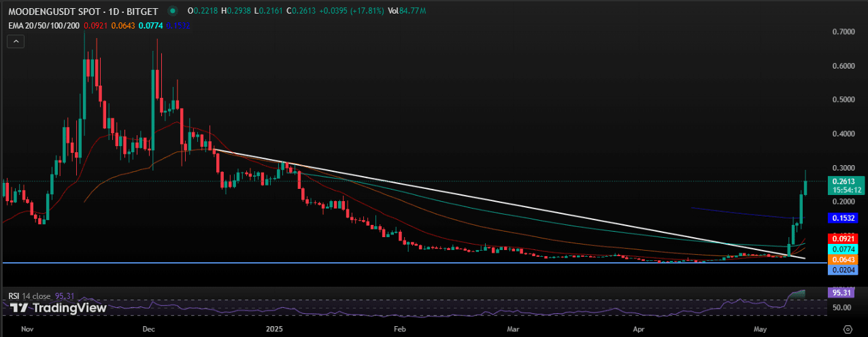Click the 0.7000 price axis label

tap(844, 32)
